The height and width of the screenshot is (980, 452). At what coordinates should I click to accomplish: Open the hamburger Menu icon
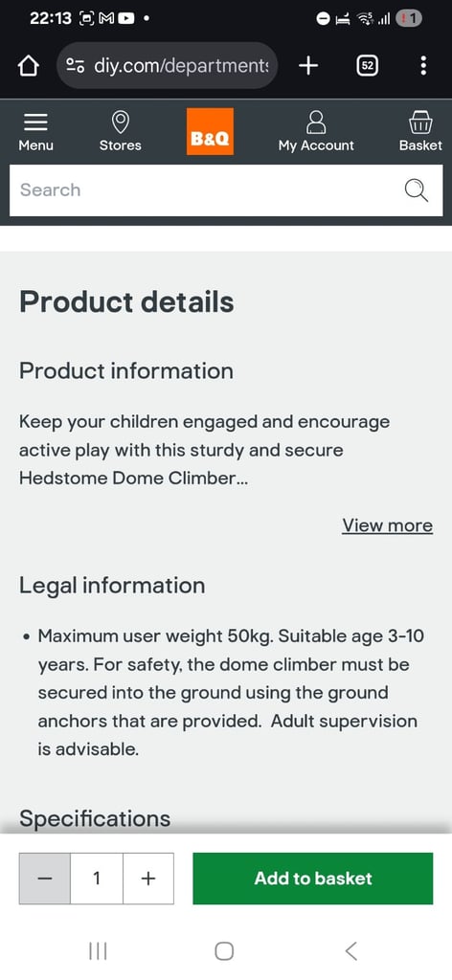(35, 122)
